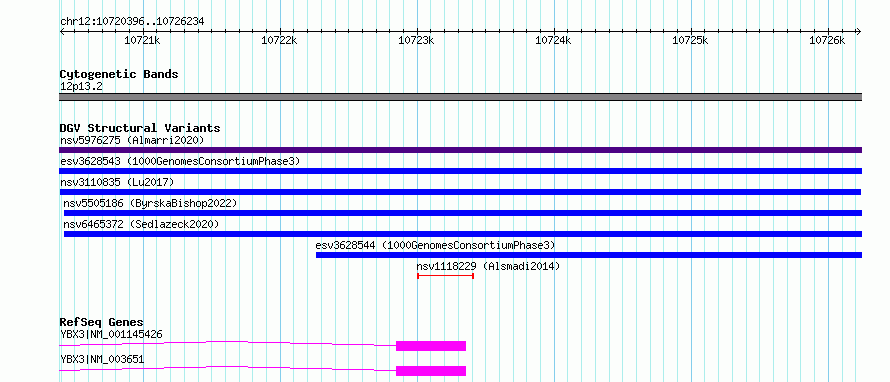Click the YBX3|NM_003651 gene label
The height and width of the screenshot is (382, 890).
coord(102,359)
